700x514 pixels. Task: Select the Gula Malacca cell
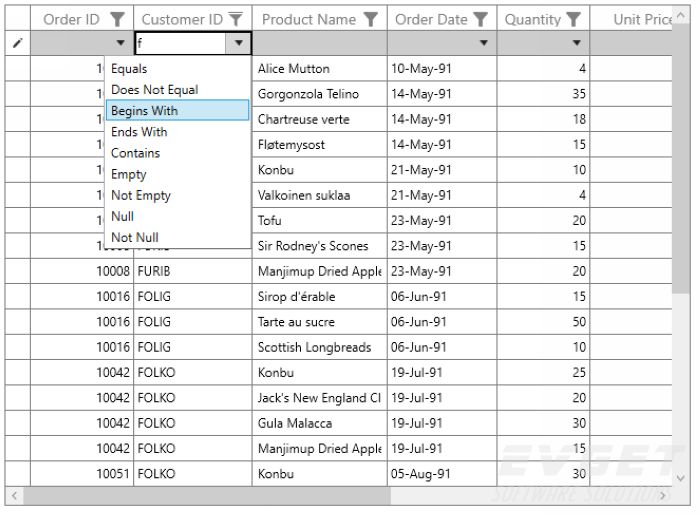click(320, 423)
